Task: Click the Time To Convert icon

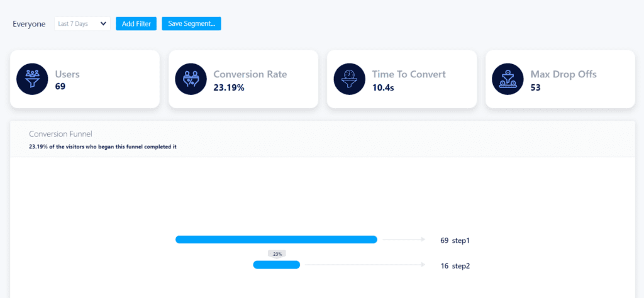Action: tap(349, 79)
